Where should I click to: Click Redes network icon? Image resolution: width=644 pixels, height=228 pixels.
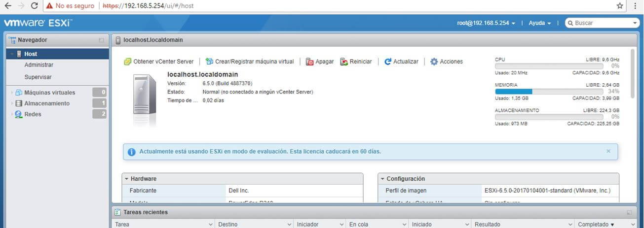point(19,114)
